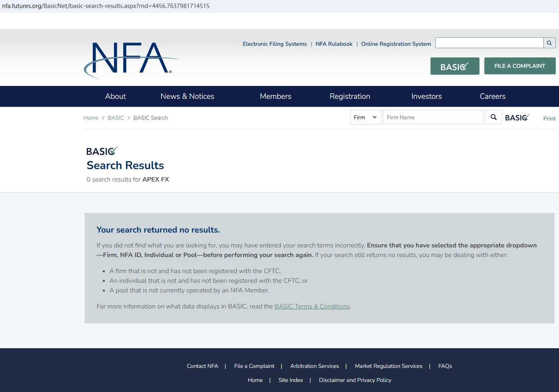Screen dimensions: 559x392
Task: Open the Firm search type dropdown
Action: [x=366, y=117]
